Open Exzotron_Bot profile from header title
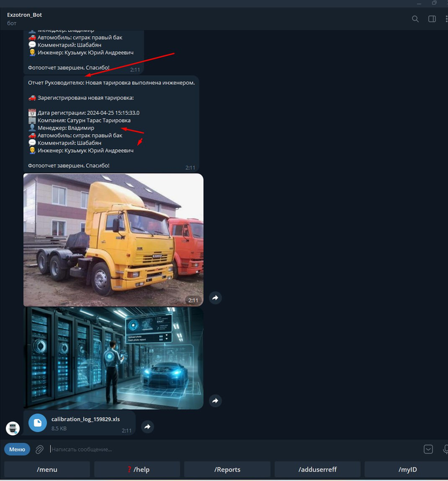The width and height of the screenshot is (448, 481). point(25,15)
